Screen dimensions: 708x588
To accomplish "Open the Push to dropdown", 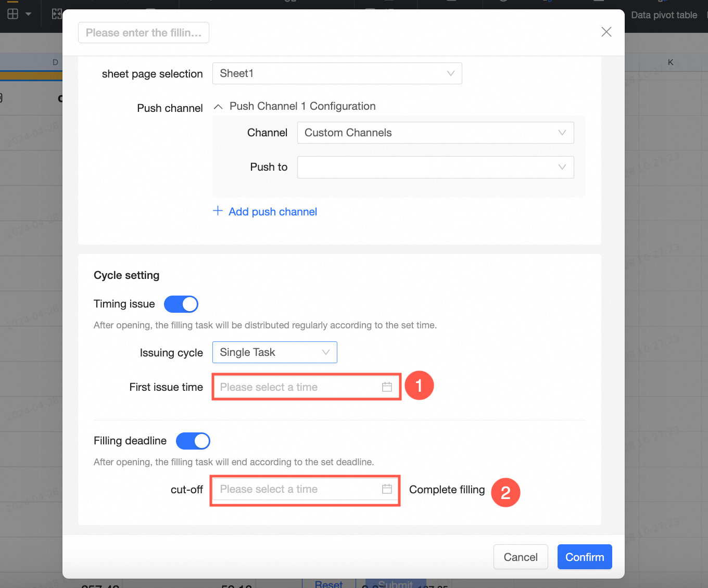I will click(x=435, y=167).
